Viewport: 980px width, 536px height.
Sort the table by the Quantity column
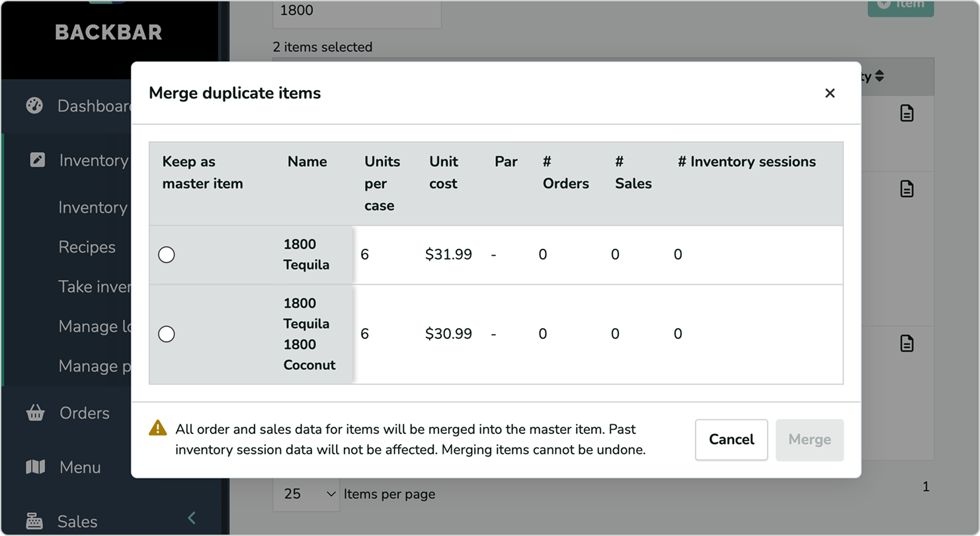coord(879,75)
